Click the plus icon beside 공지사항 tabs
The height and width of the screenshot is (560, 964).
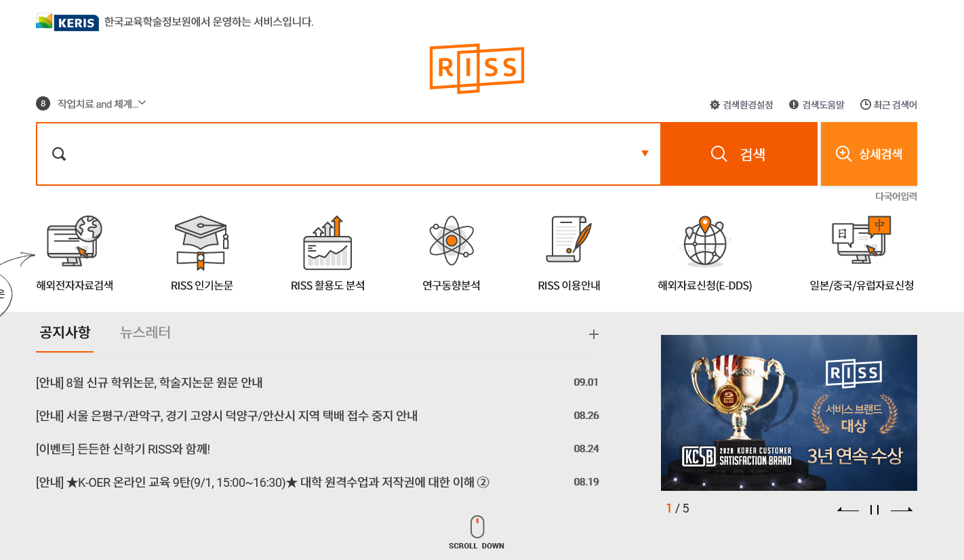click(594, 334)
